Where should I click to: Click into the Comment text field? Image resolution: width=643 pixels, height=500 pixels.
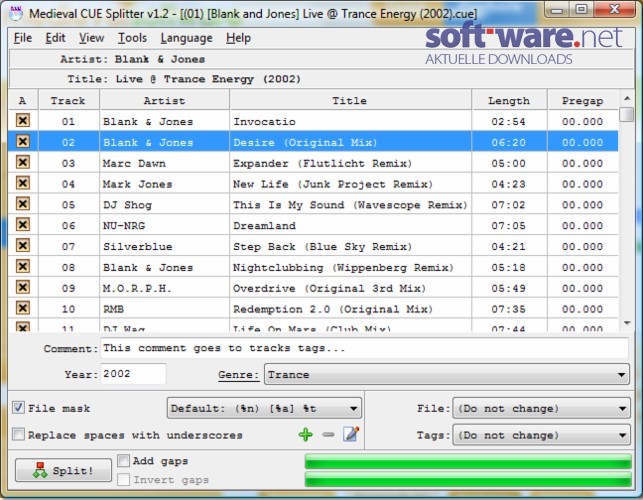[x=364, y=348]
